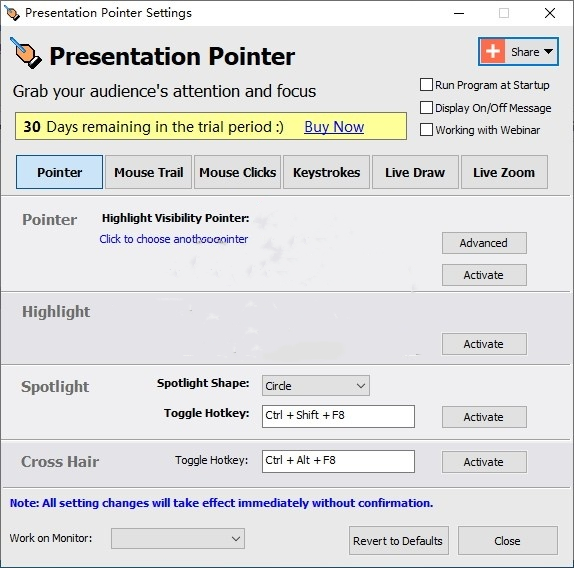Image resolution: width=574 pixels, height=568 pixels.
Task: Switch to the Mouse Trail tab
Action: [x=148, y=172]
